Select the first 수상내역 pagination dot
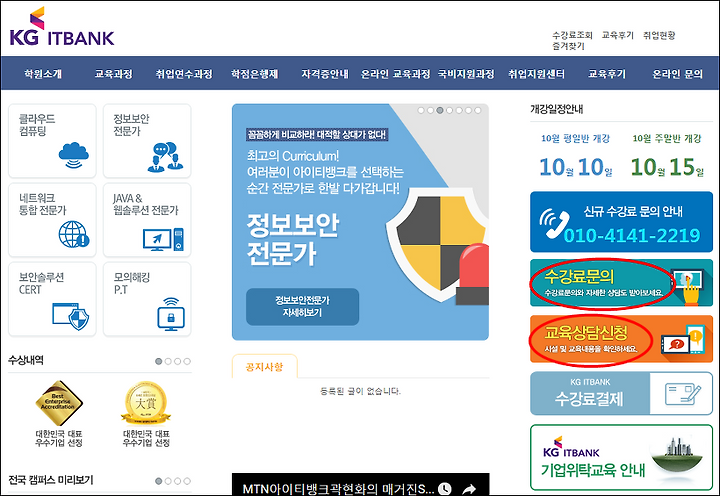720x496 pixels. (158, 361)
